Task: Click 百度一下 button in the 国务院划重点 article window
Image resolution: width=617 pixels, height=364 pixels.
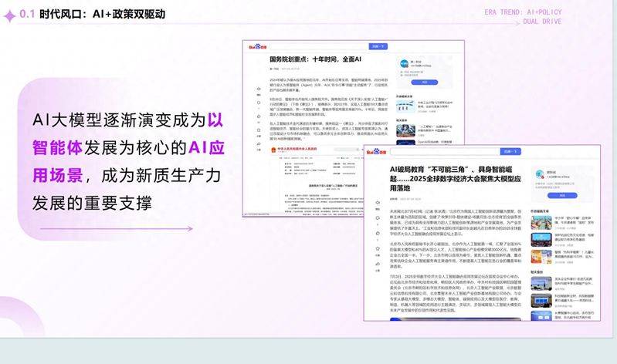Action: pyautogui.click(x=378, y=46)
